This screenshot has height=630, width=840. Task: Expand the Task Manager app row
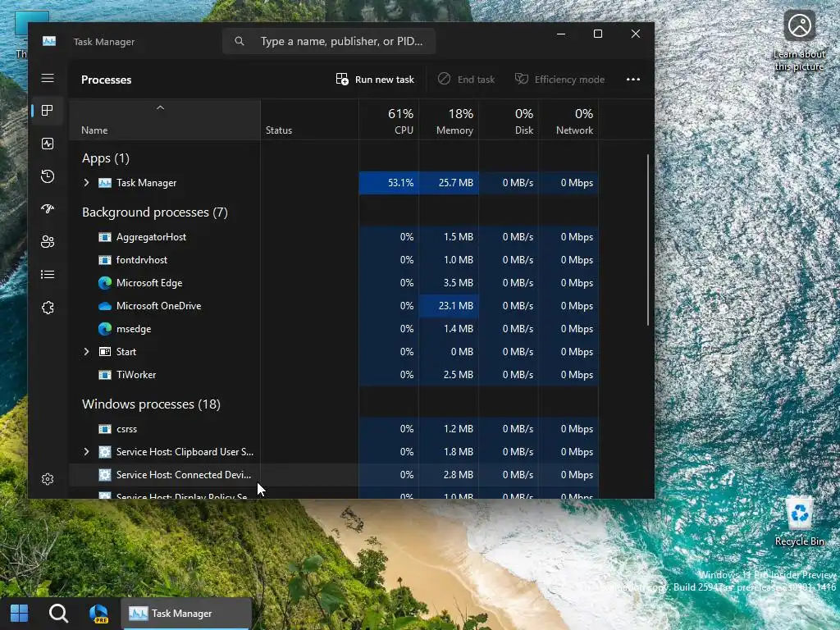click(x=86, y=183)
